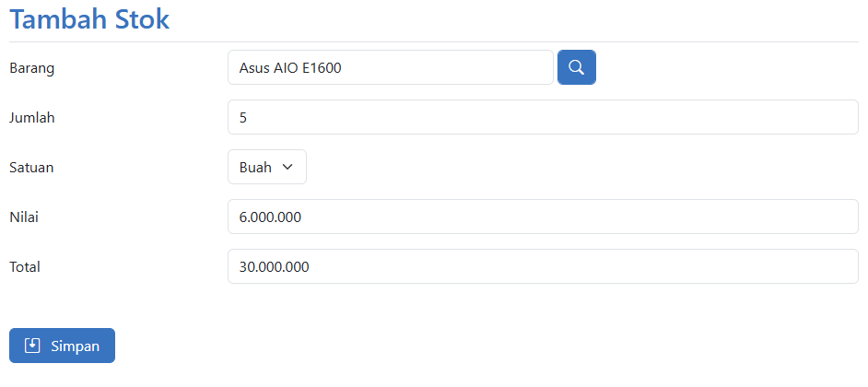Open the Satuan dropdown
Image resolution: width=868 pixels, height=387 pixels.
(266, 167)
